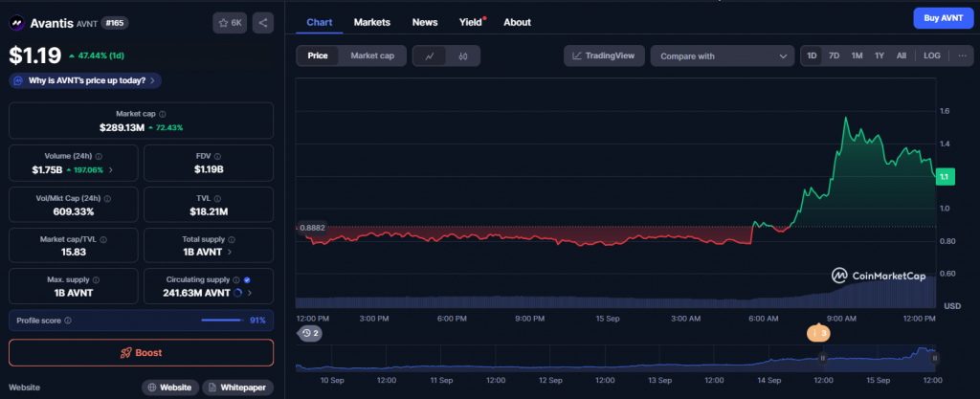Click the 47.44% (1d) price change
The height and width of the screenshot is (399, 980).
pyautogui.click(x=97, y=55)
